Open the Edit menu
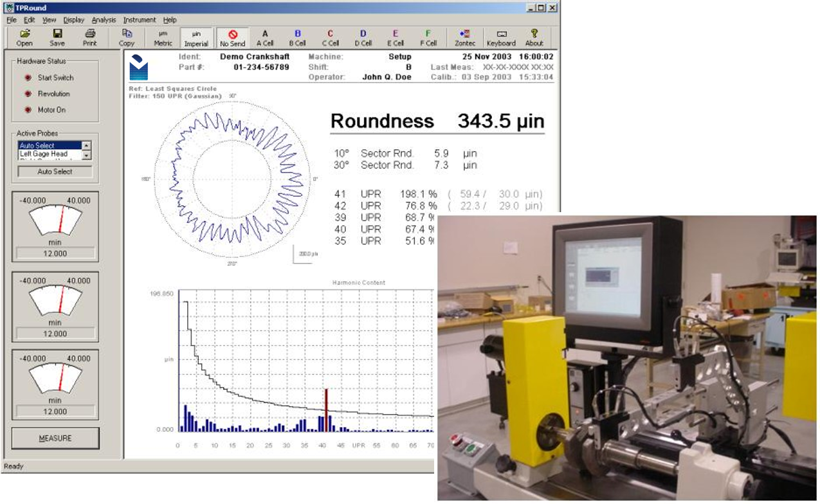820x504 pixels. (x=30, y=20)
